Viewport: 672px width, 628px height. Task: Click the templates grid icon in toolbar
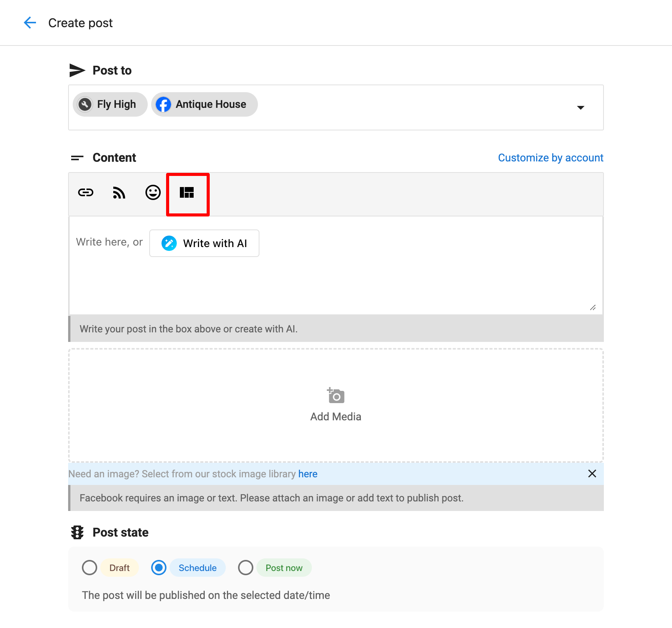[187, 192]
